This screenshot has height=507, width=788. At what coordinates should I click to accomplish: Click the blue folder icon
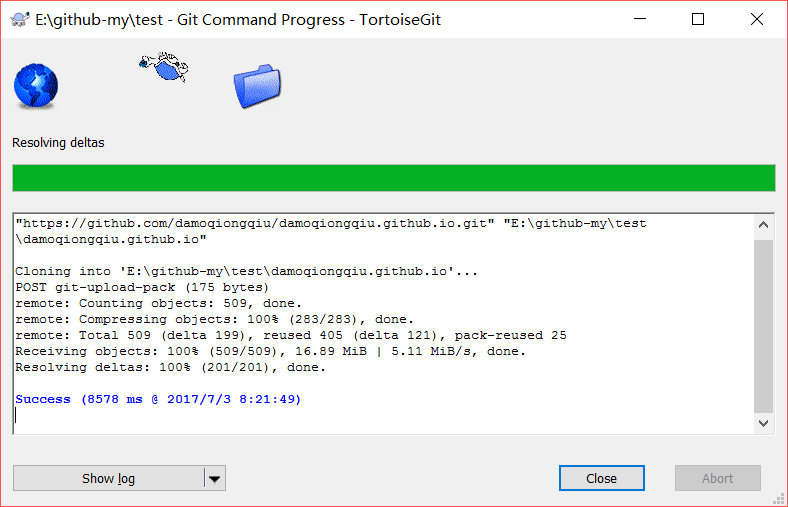tap(257, 86)
